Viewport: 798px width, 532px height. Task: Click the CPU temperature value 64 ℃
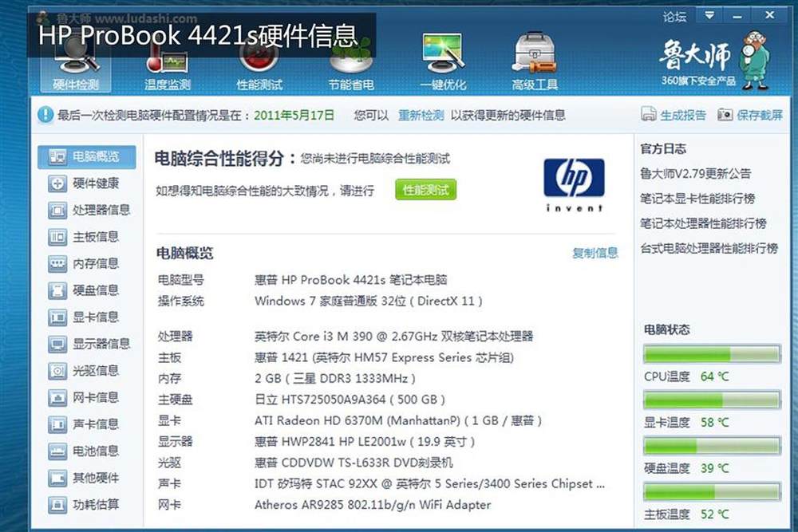click(714, 377)
